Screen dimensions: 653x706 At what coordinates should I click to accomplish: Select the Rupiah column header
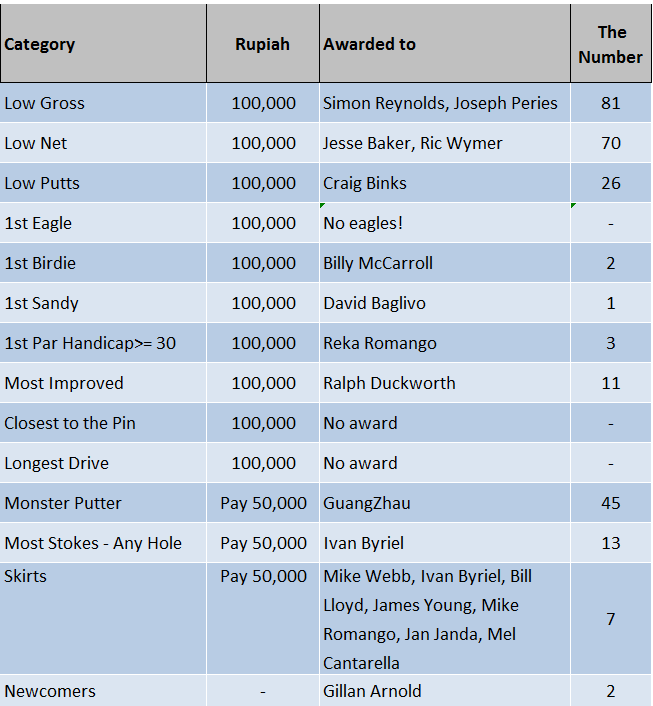tap(262, 44)
